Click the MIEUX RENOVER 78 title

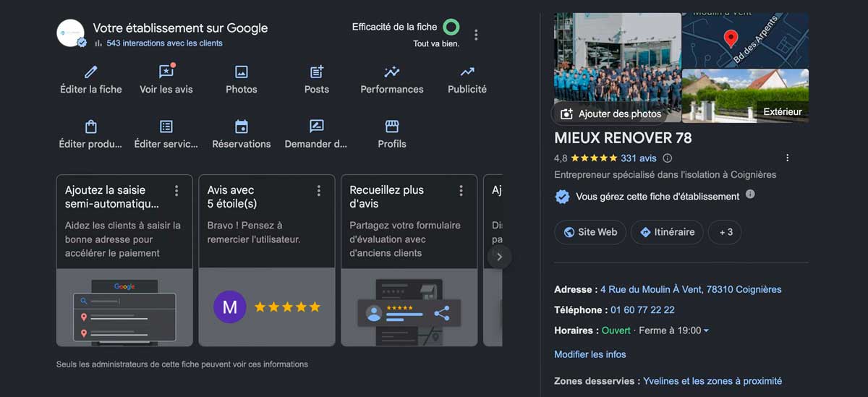[x=623, y=137]
